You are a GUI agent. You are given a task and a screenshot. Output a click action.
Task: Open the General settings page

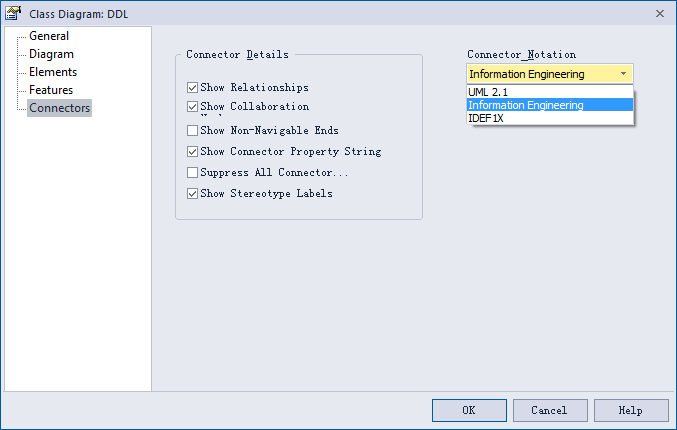(49, 36)
